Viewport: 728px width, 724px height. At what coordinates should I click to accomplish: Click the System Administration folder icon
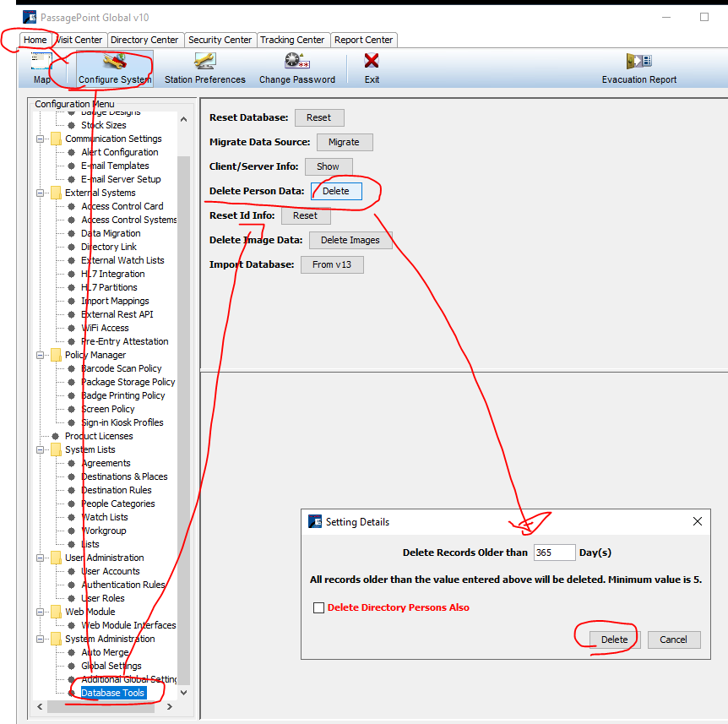tap(57, 639)
